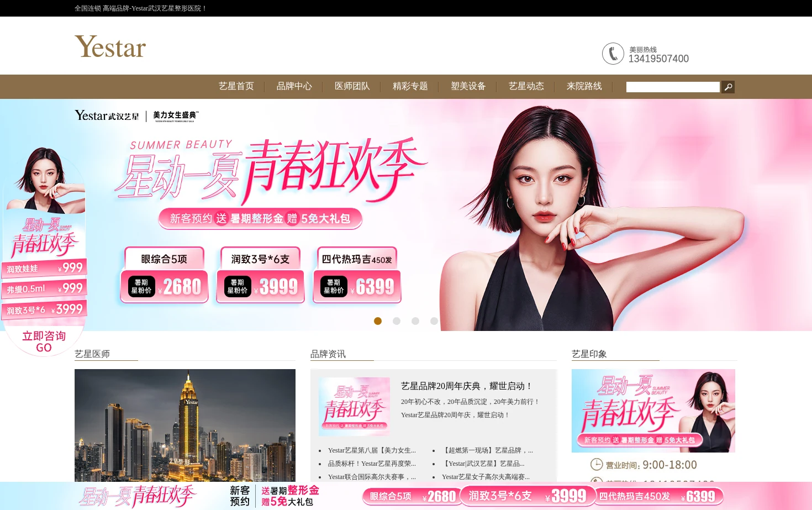Click the 四代热玛吉450发 ¥6399 banner offer
The width and height of the screenshot is (812, 510).
tap(357, 275)
